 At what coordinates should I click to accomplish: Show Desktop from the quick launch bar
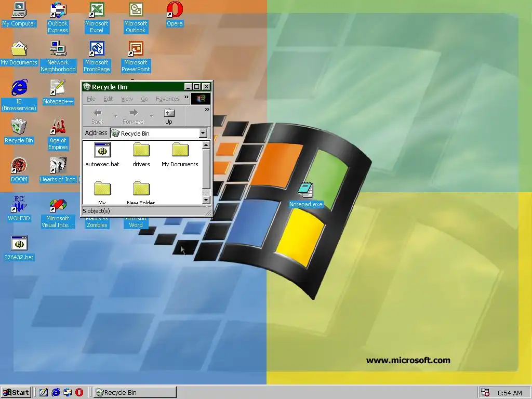44,393
